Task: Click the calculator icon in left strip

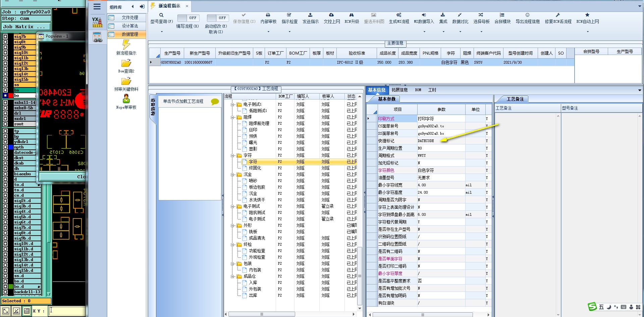Action: pos(97,37)
